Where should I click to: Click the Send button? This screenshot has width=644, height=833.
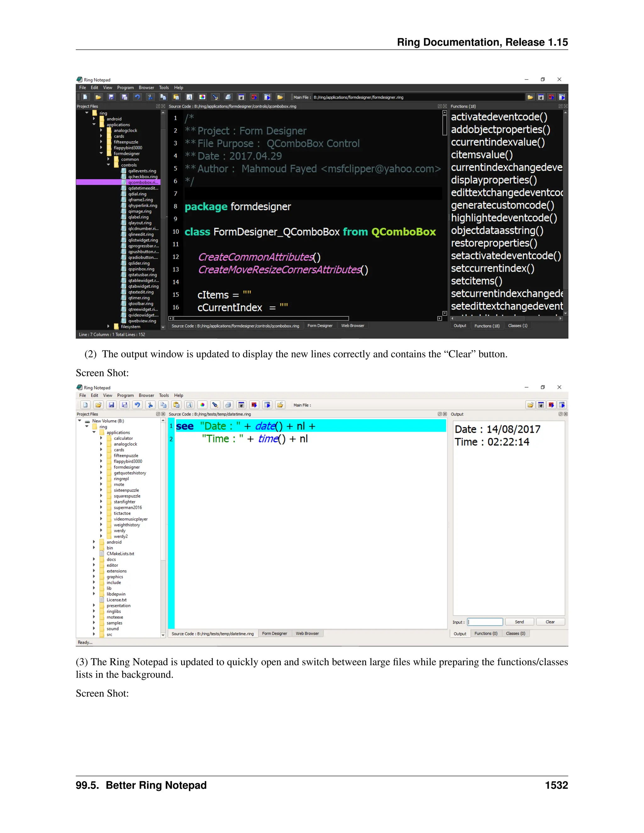point(519,622)
